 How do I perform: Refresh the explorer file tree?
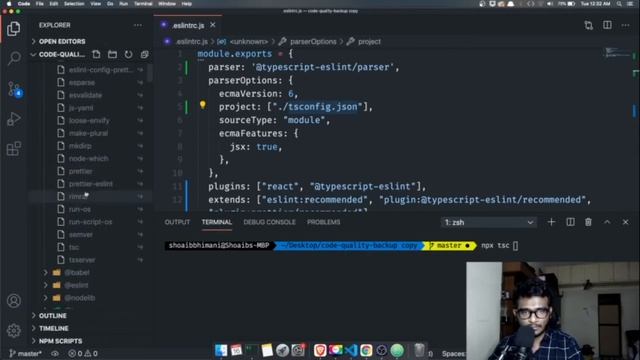pyautogui.click(x=128, y=54)
